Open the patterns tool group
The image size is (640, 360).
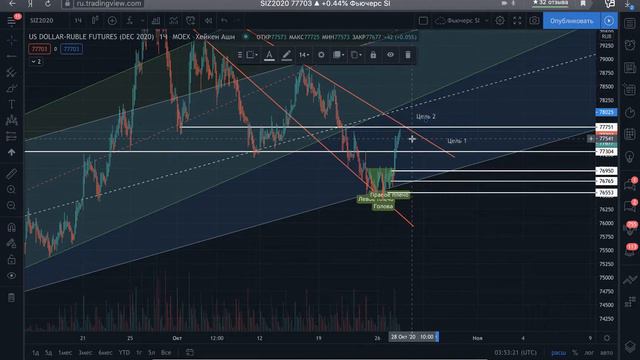click(11, 120)
